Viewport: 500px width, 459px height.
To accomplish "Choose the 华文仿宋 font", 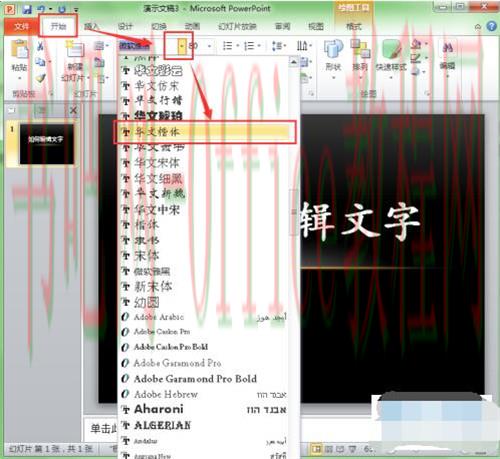I will pyautogui.click(x=203, y=86).
